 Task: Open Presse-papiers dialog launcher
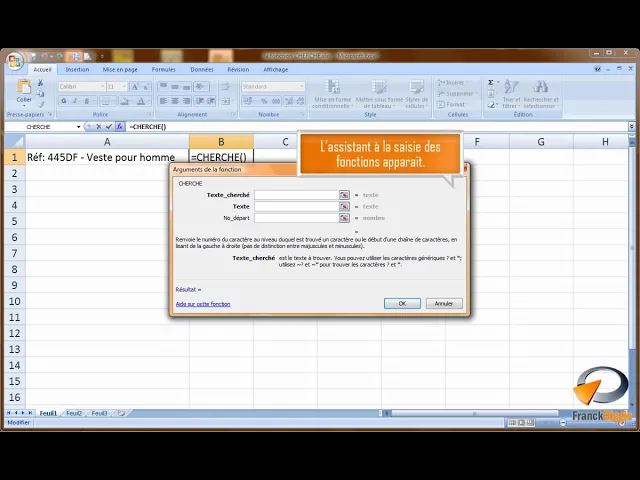coord(50,115)
